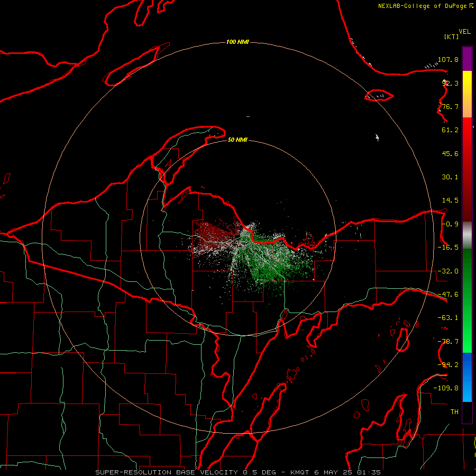Click the 92.3 velocity scale value

point(450,83)
